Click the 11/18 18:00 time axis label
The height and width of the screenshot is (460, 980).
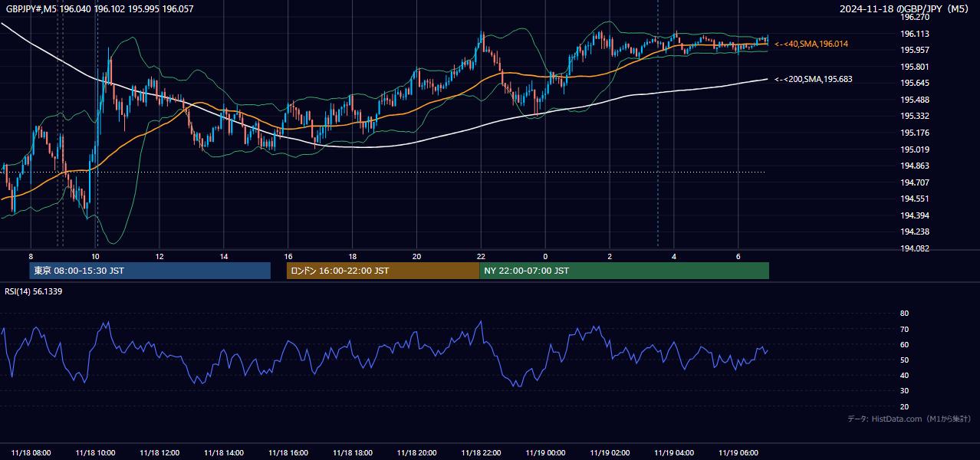click(x=353, y=452)
